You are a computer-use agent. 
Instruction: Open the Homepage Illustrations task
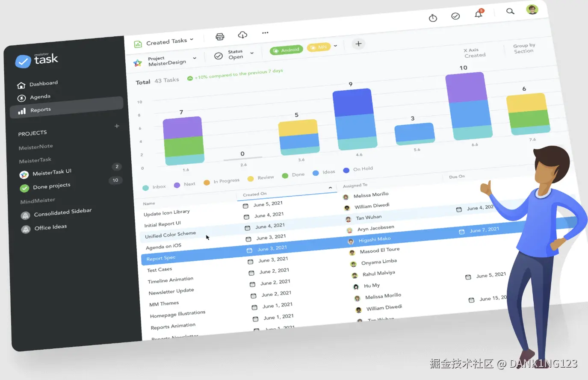coord(177,314)
